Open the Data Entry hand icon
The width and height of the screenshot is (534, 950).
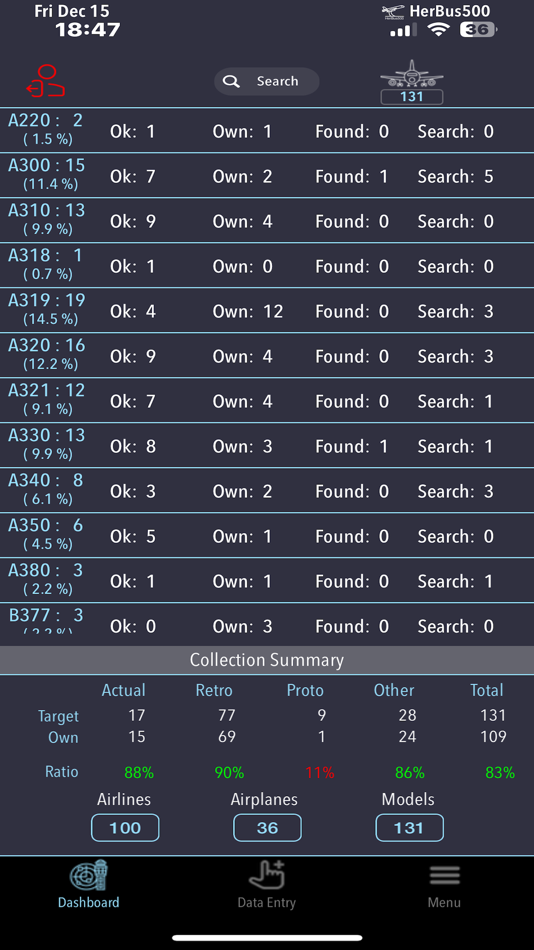pos(267,875)
